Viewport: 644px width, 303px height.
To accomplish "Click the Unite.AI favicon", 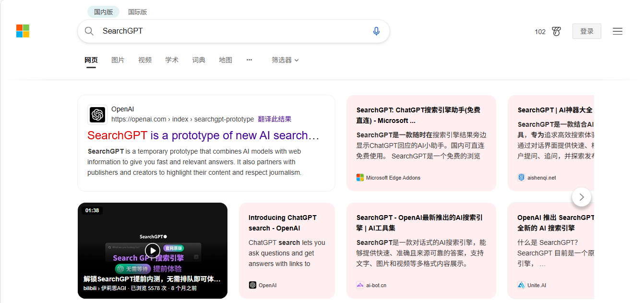I will coord(521,285).
